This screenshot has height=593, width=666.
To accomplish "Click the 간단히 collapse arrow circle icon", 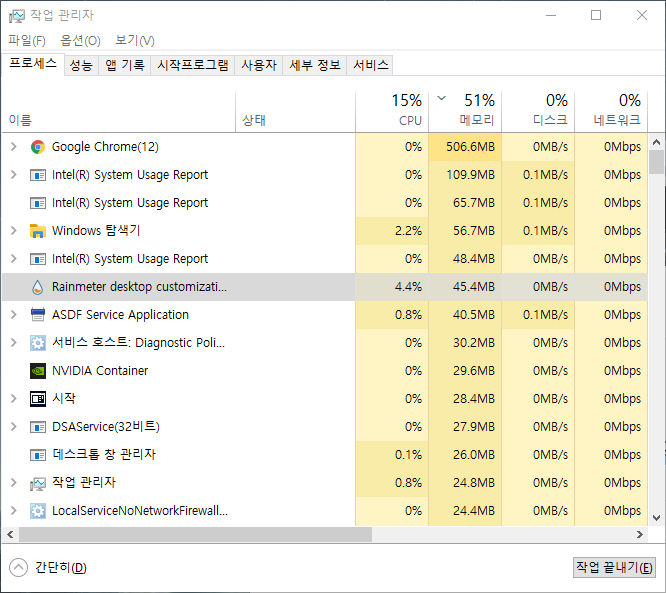I will point(18,568).
